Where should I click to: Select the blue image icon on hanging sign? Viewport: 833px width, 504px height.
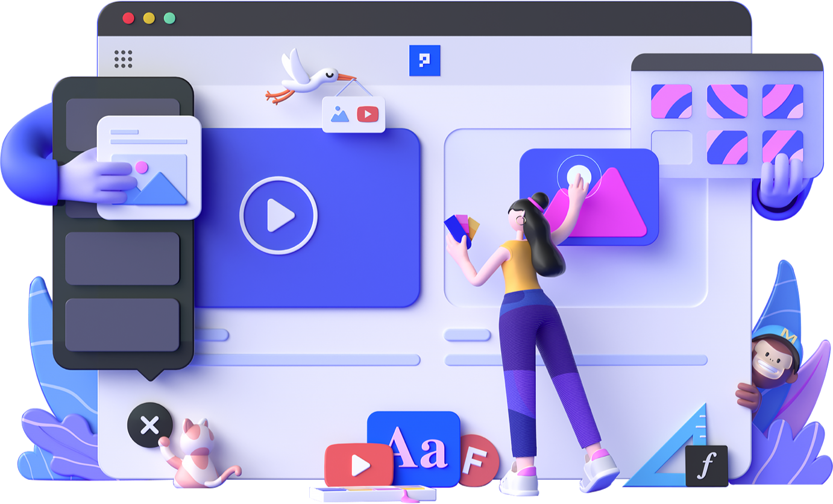[340, 115]
